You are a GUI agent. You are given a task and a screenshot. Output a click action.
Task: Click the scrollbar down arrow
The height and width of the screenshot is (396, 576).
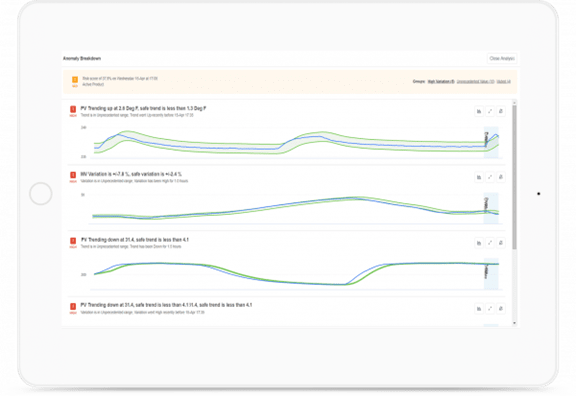coord(514,323)
